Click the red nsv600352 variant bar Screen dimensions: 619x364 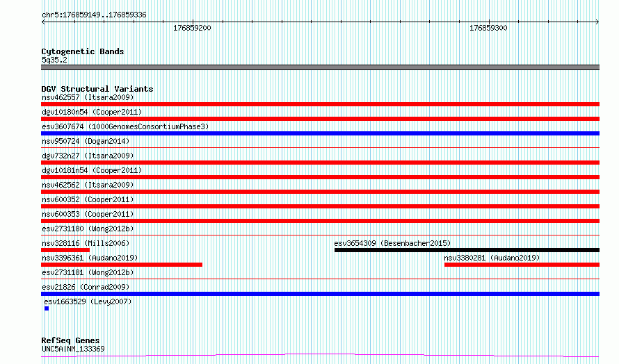click(x=320, y=206)
